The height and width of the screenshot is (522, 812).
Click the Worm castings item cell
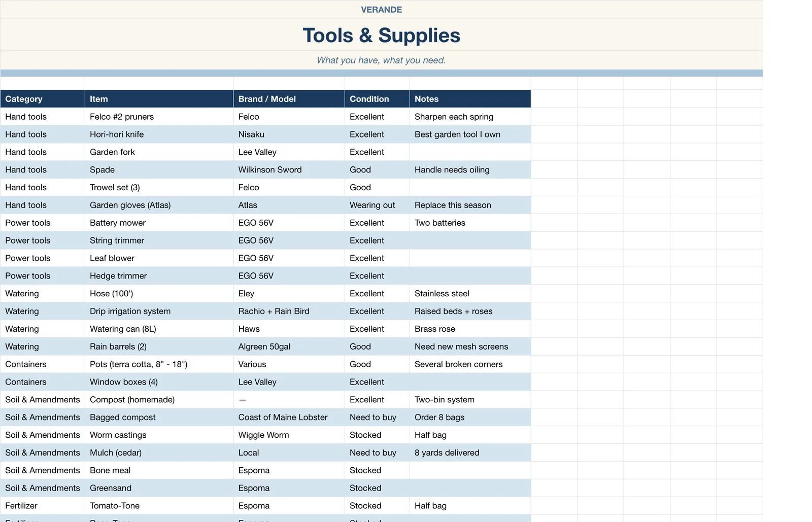click(x=159, y=435)
